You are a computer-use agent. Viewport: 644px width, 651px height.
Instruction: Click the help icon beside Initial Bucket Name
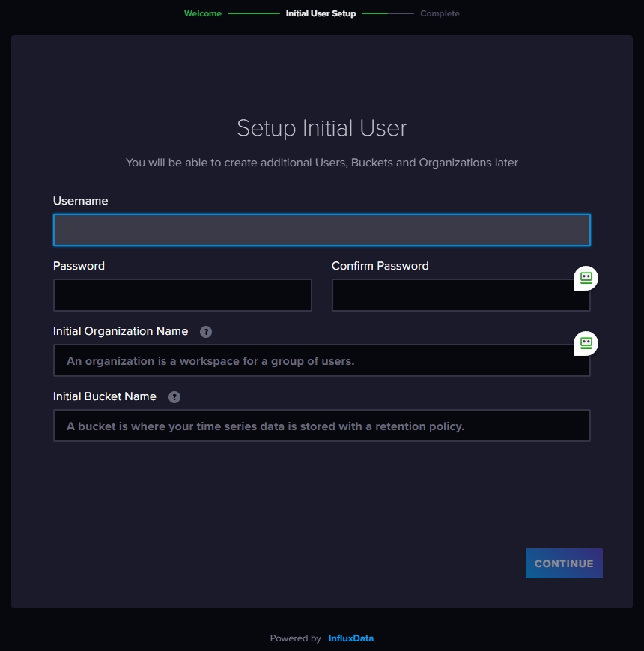pos(174,397)
